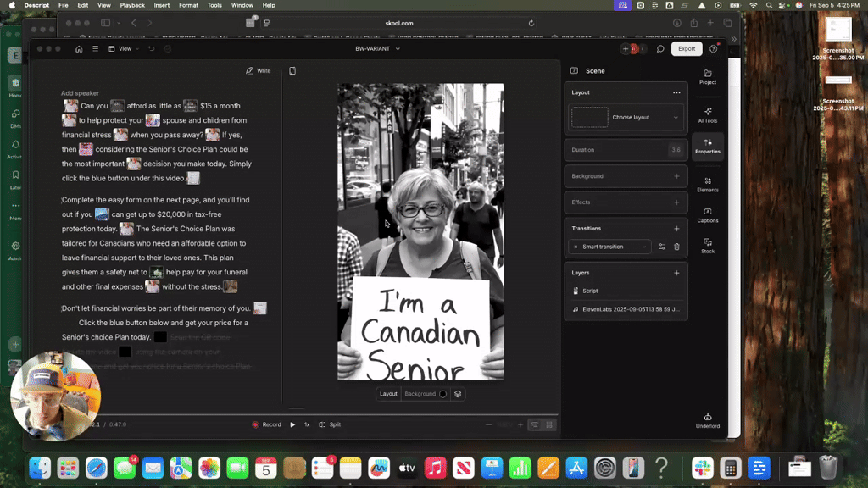
Task: Open the Tools menu
Action: click(214, 5)
